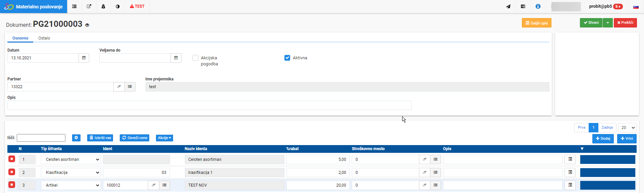The width and height of the screenshot is (644, 193).
Task: Open description editor icon for row 2
Action: pyautogui.click(x=570, y=172)
